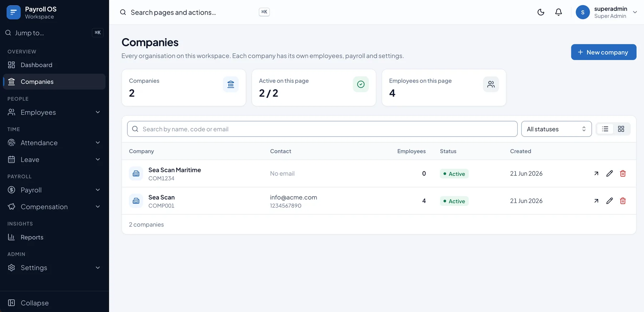
Task: Click the Search by name, code or email box
Action: pyautogui.click(x=322, y=129)
